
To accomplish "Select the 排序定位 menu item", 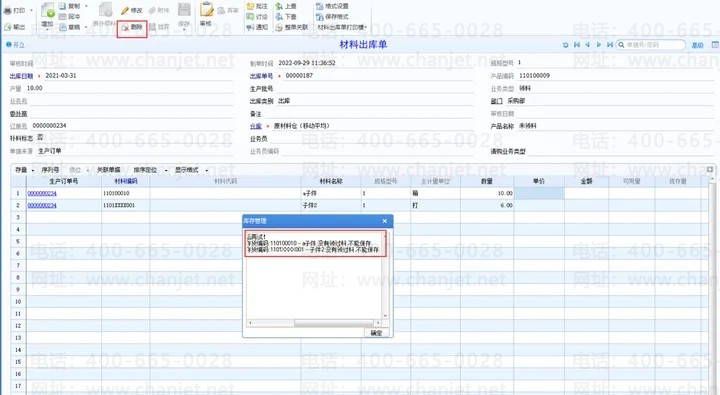I will point(145,170).
